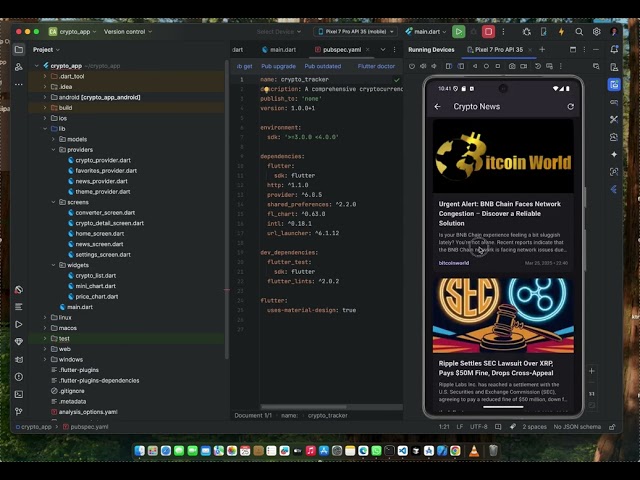Open the Run tool window icon
This screenshot has width=640, height=480.
point(19,324)
